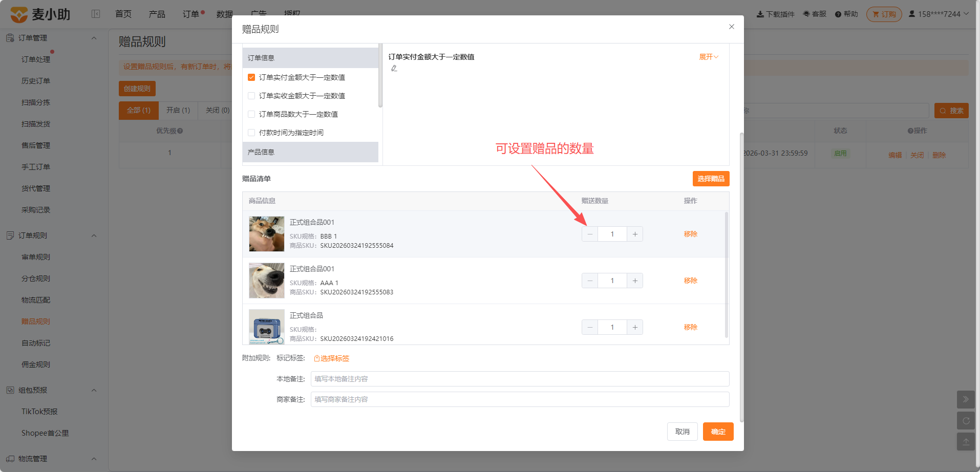Remove the gift with SKU BBB 1
This screenshot has width=980, height=472.
click(690, 234)
